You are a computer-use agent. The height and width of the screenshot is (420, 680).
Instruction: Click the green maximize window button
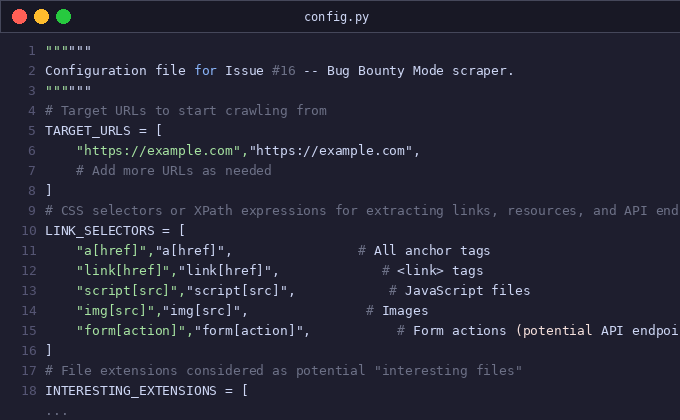63,16
